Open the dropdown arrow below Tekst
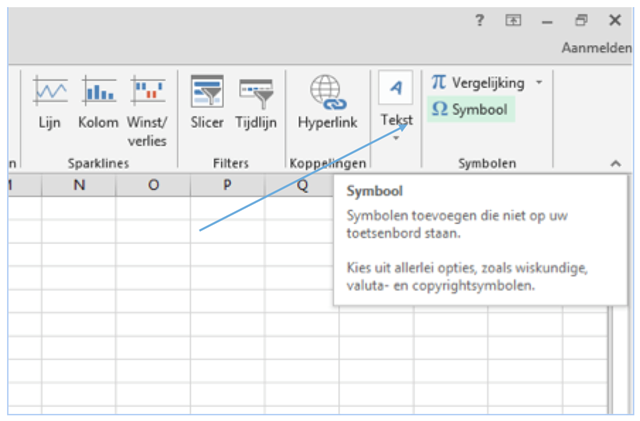Screen dimensions: 640x421 (396, 139)
